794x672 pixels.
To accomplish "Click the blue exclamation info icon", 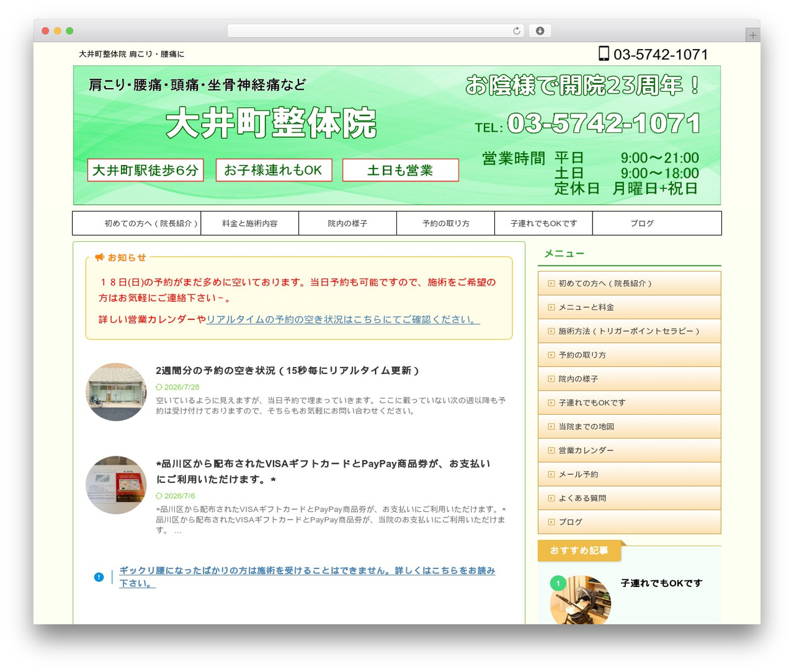I will tap(99, 577).
